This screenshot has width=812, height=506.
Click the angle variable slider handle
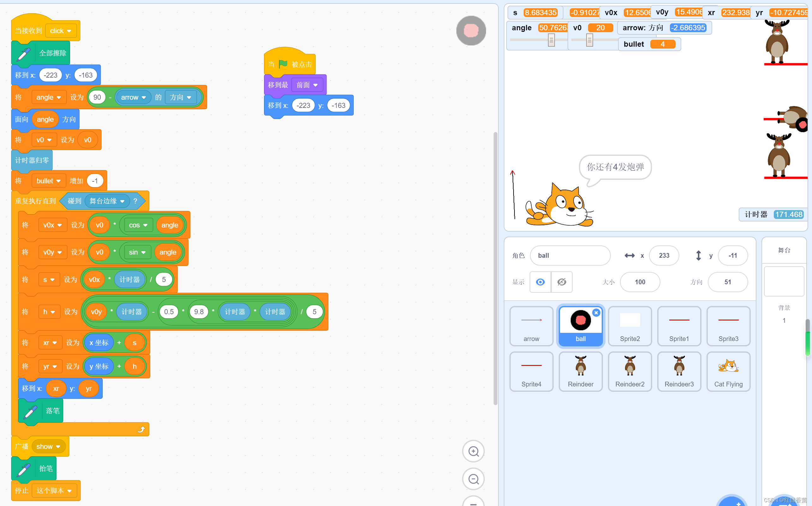tap(551, 40)
